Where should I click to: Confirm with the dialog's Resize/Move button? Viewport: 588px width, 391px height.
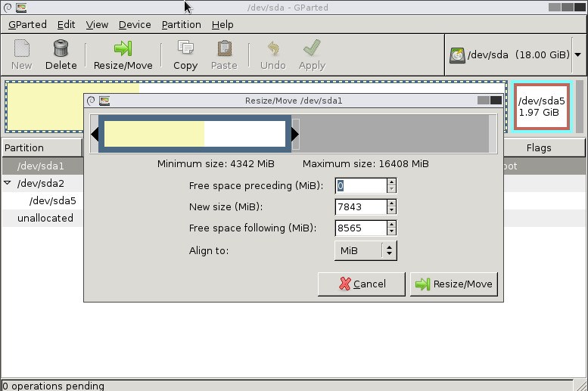pyautogui.click(x=454, y=284)
